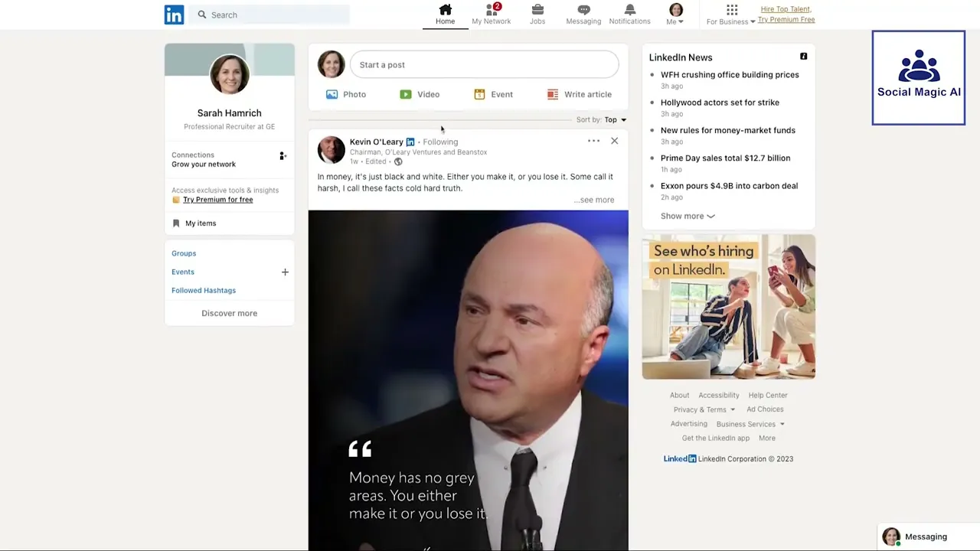
Task: Click the globe visibility icon on post
Action: click(398, 162)
